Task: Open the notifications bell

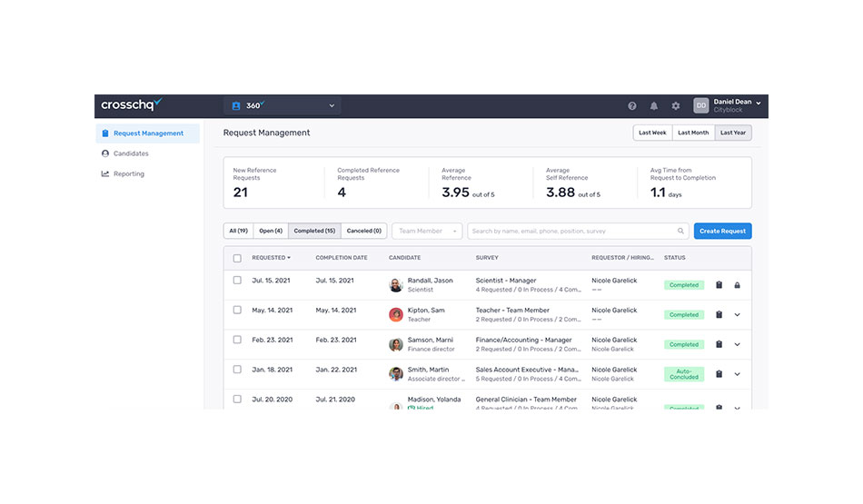Action: [x=654, y=106]
